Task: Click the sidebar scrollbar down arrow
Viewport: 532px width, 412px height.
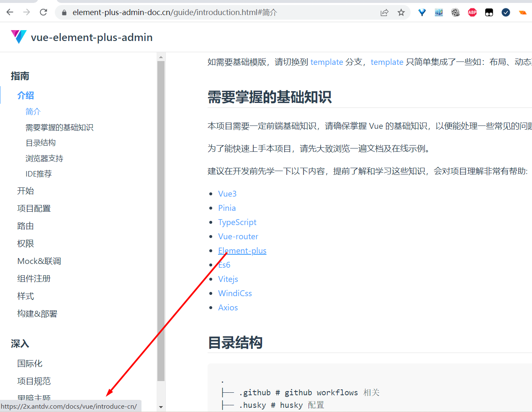Action: pos(161,406)
